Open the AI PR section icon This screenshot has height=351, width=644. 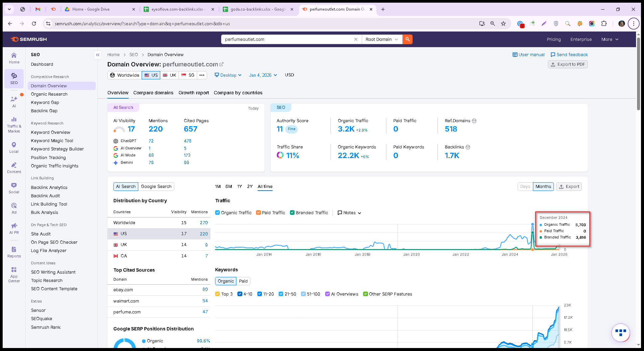tap(14, 228)
